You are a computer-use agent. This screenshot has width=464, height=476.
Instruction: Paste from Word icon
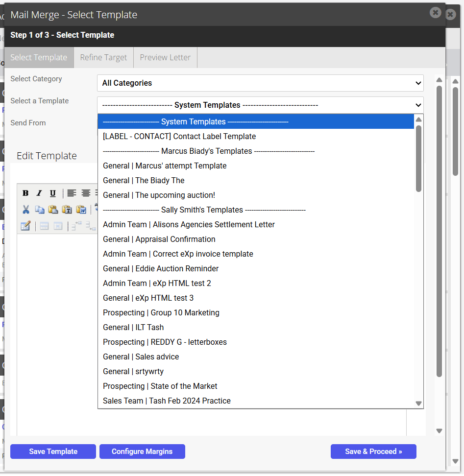tap(81, 210)
